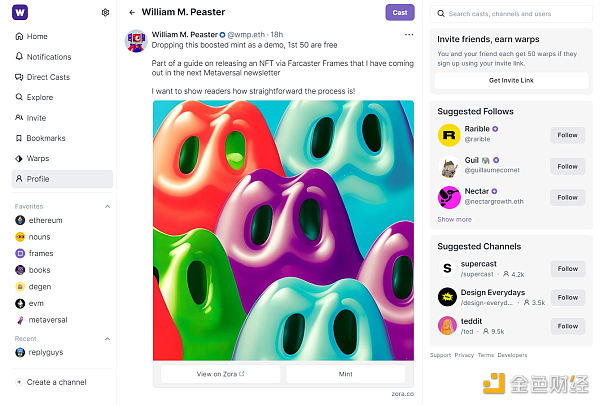This screenshot has height=405, width=600.
Task: Open the degen channel favorite
Action: click(40, 286)
